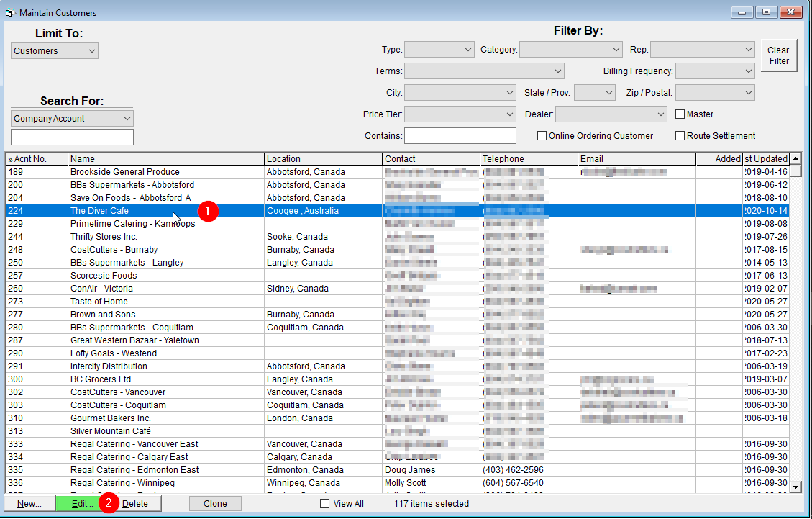Click the Coogee , Australia location cell

click(323, 210)
